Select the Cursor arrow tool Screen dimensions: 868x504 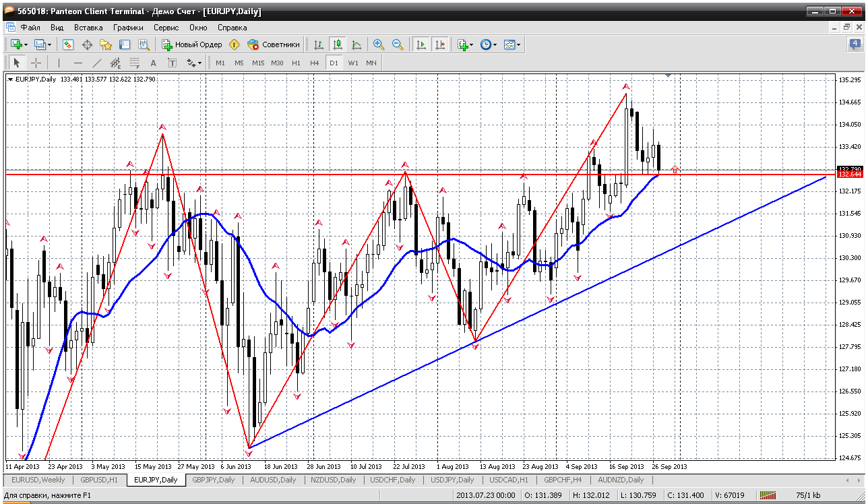pyautogui.click(x=17, y=63)
